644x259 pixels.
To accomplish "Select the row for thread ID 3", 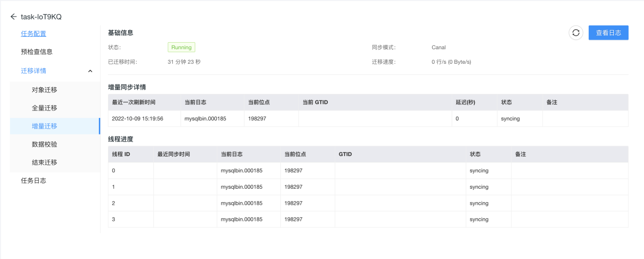I will coord(368,219).
